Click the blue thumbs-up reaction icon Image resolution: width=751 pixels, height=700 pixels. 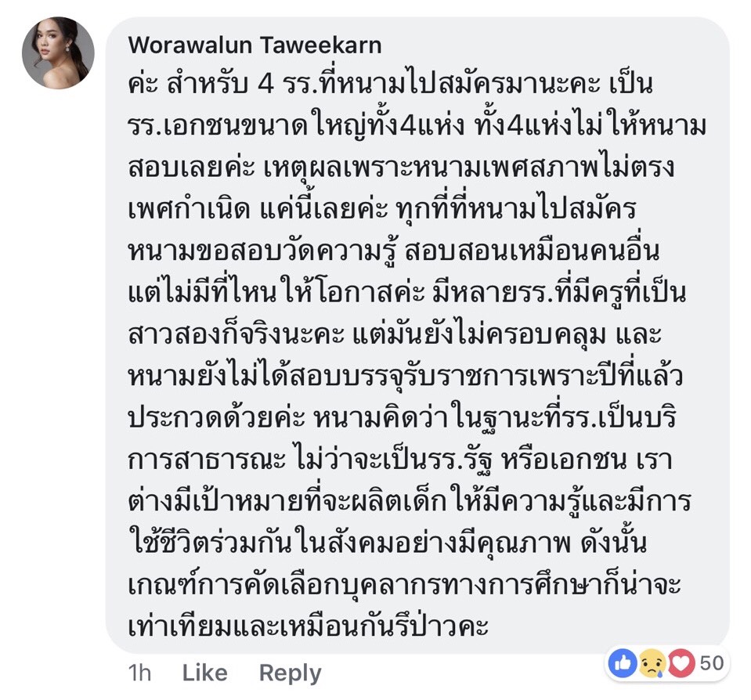(x=622, y=663)
